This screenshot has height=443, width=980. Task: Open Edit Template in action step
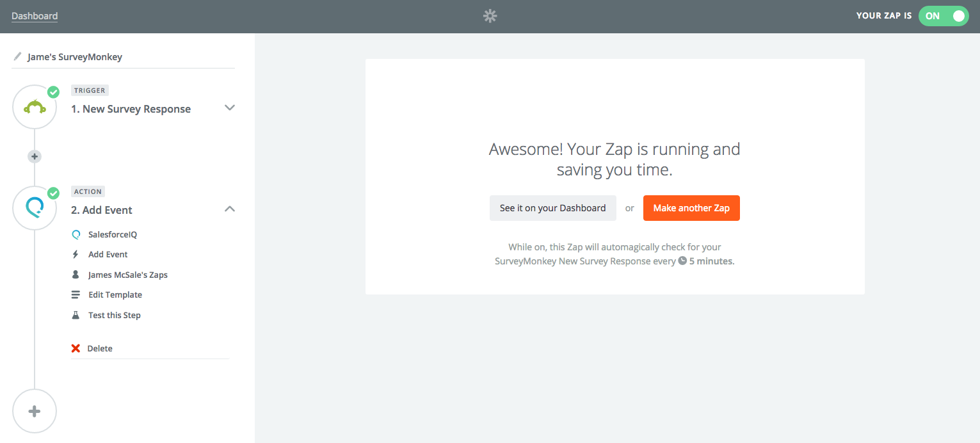[115, 295]
